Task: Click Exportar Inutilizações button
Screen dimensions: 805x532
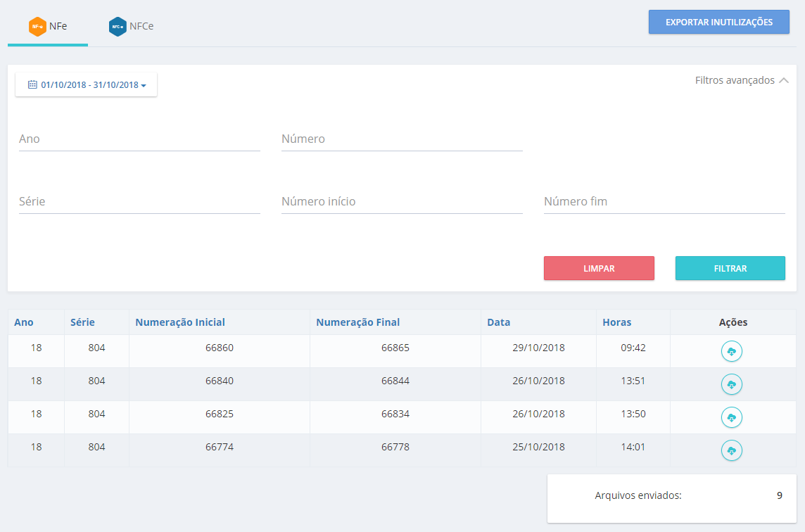Action: tap(718, 22)
